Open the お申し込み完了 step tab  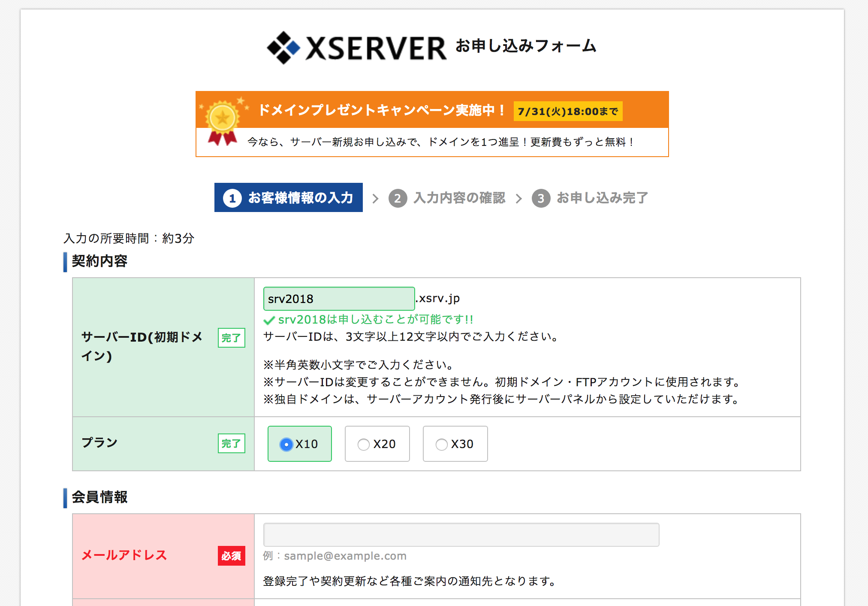pyautogui.click(x=590, y=198)
